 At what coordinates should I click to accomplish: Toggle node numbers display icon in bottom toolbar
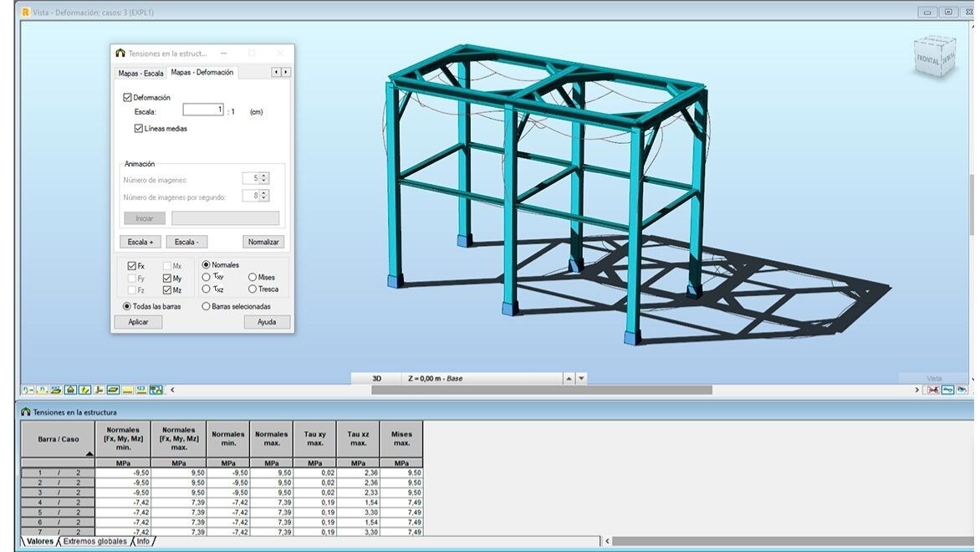pyautogui.click(x=28, y=390)
